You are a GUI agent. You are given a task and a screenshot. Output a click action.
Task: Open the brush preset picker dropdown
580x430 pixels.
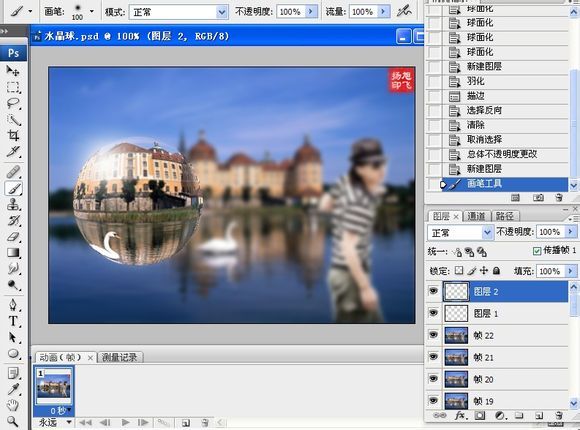[x=92, y=11]
